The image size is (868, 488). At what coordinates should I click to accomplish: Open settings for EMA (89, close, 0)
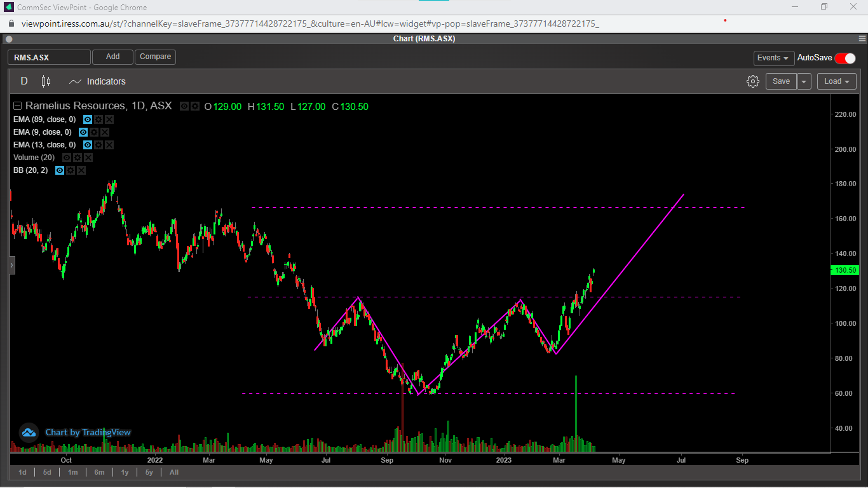click(98, 119)
